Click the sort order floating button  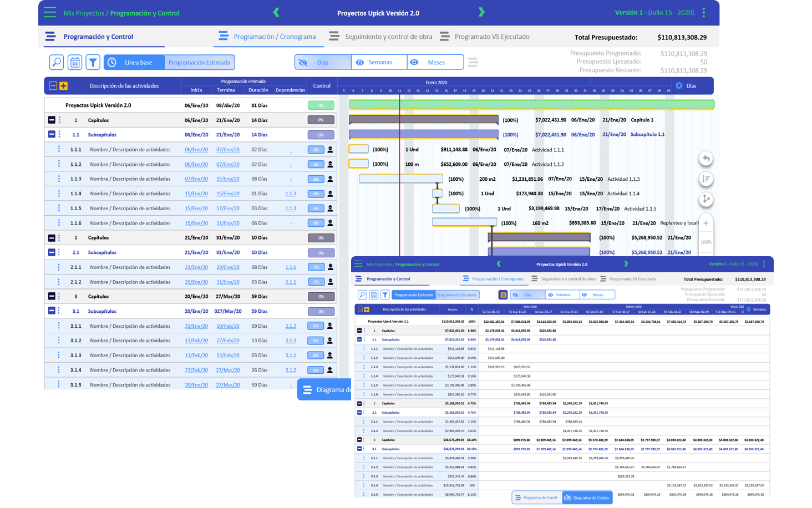tap(706, 179)
